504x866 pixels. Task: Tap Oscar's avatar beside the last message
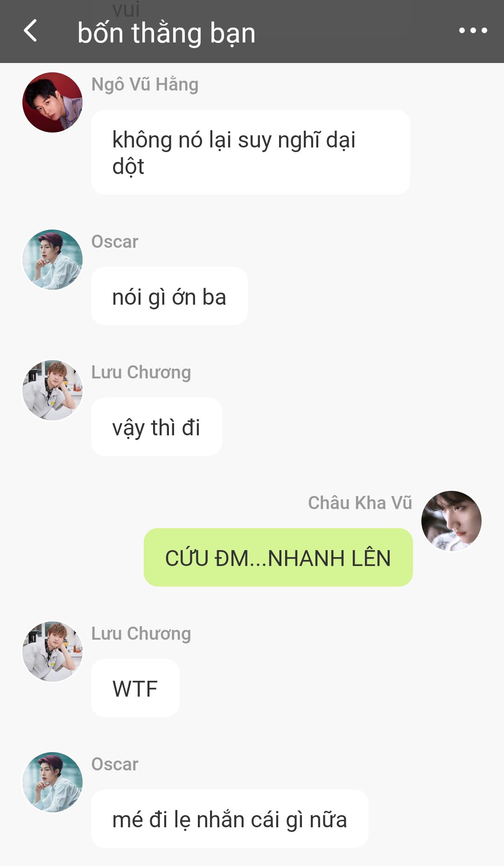point(52,782)
